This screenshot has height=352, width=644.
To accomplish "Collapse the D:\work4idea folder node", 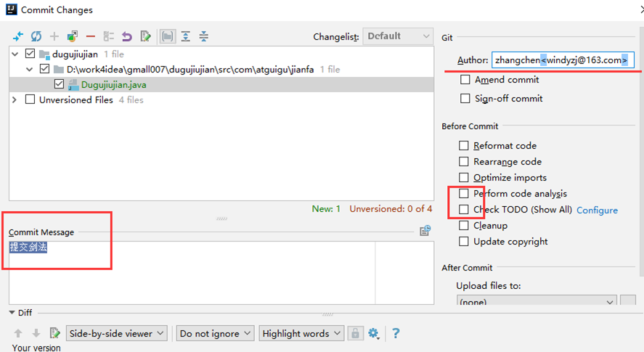I will coord(30,70).
